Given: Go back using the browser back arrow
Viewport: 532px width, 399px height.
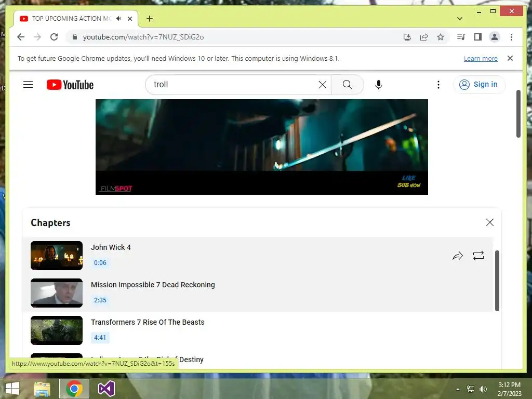Looking at the screenshot, I should click(21, 37).
